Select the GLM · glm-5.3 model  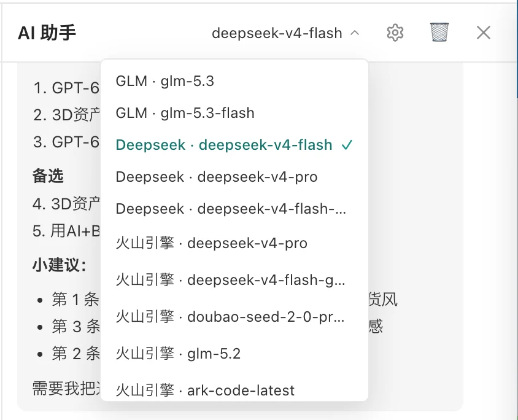[234, 81]
